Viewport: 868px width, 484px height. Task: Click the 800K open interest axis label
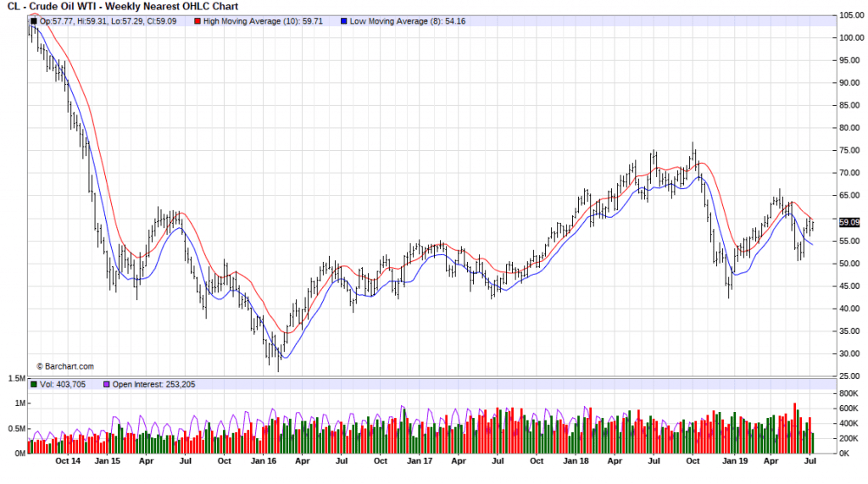click(849, 393)
